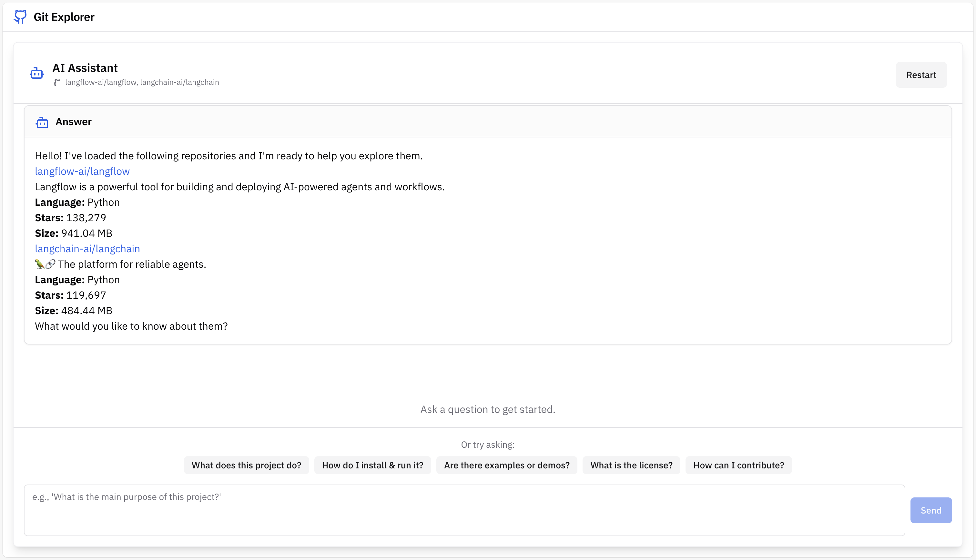The image size is (976, 560).
Task: Click the robot icon beside AI Assistant
Action: pos(36,73)
